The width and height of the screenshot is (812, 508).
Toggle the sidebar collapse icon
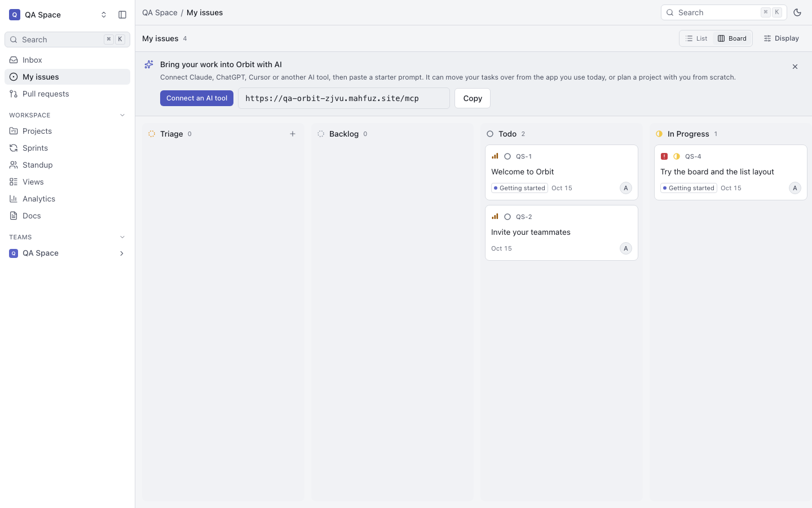122,15
